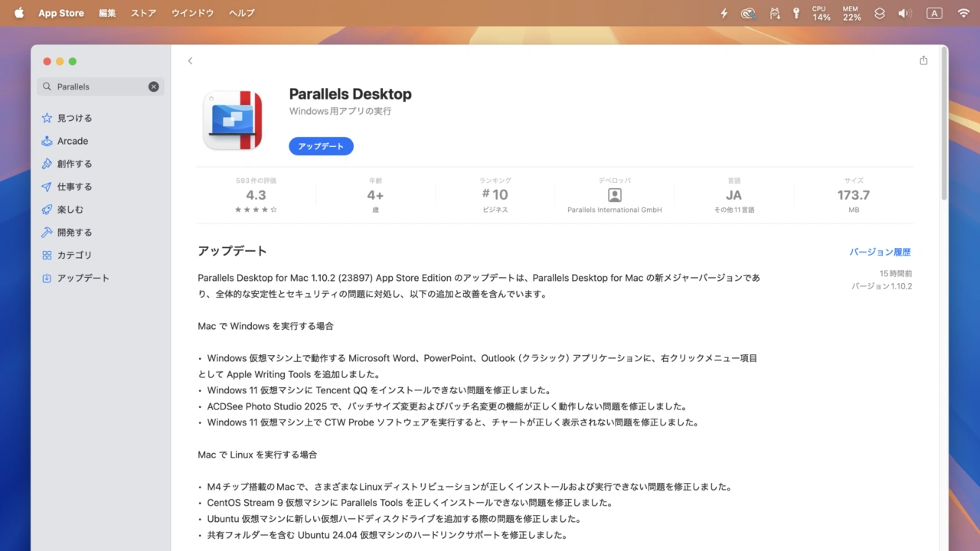Open the ウインドウ menu
Screen dimensions: 980x551
point(192,13)
